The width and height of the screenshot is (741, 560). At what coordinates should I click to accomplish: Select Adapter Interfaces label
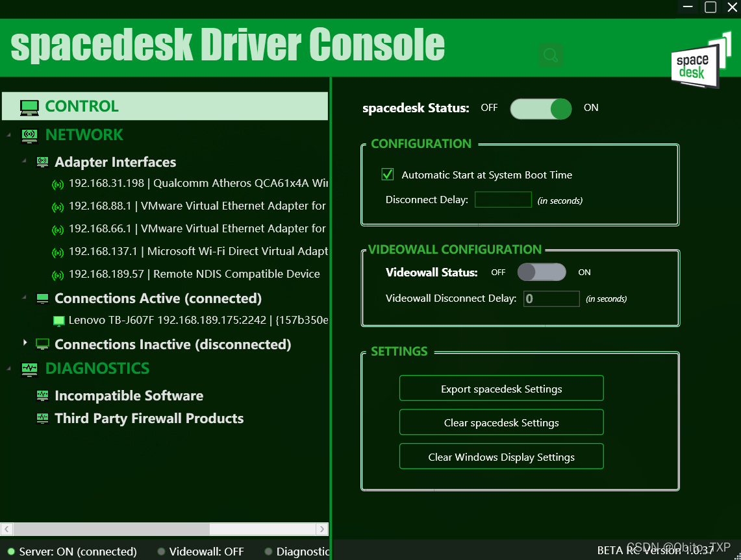tap(116, 162)
